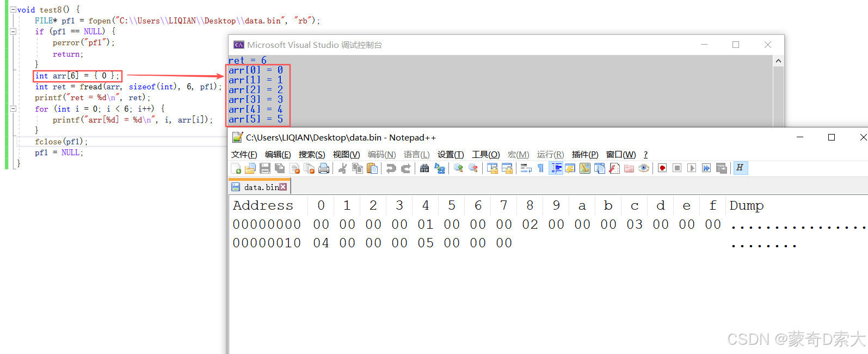The image size is (868, 354).
Task: Click hex byte 04 in row 00000010
Action: tap(321, 243)
